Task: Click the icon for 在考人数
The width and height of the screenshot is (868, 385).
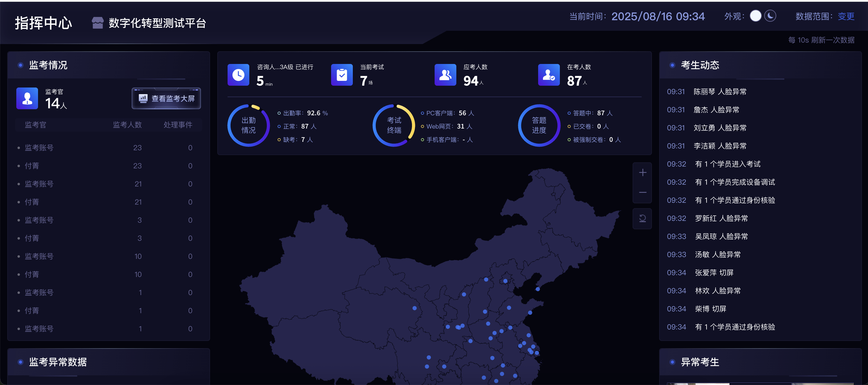Action: pyautogui.click(x=549, y=75)
